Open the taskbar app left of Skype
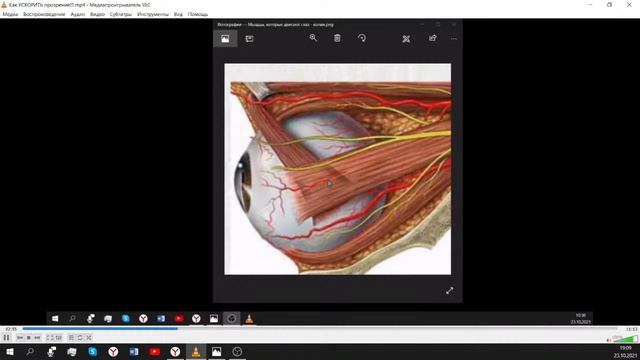The width and height of the screenshot is (640, 360). coord(72,351)
